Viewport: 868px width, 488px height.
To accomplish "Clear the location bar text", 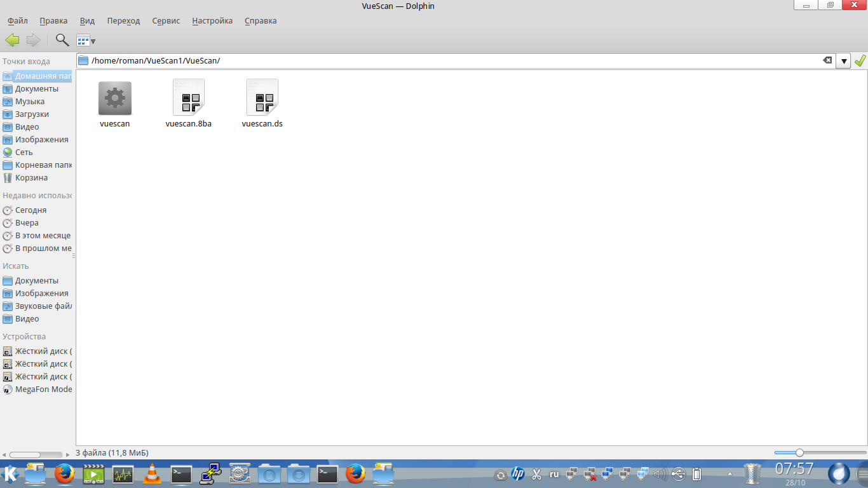I will [827, 60].
